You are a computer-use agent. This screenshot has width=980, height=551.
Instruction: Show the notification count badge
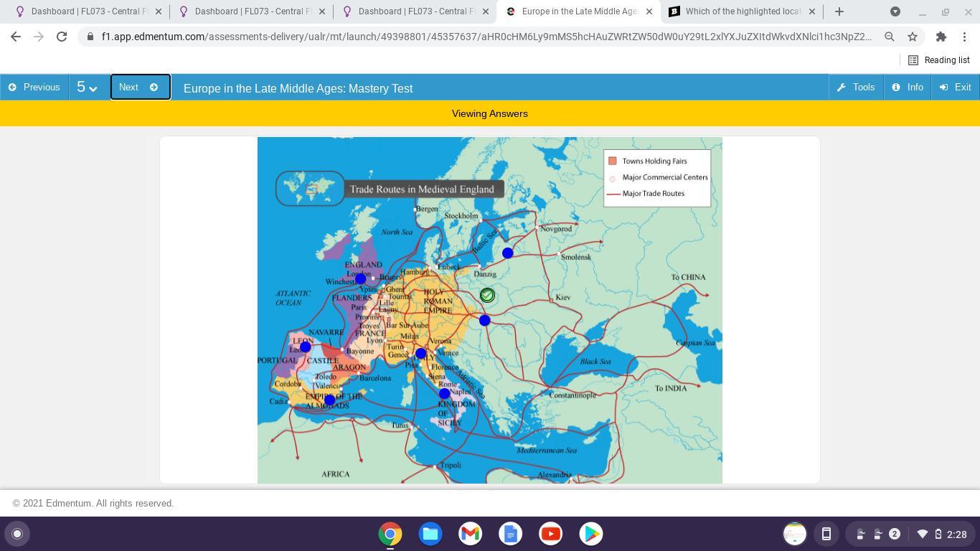[x=895, y=534]
